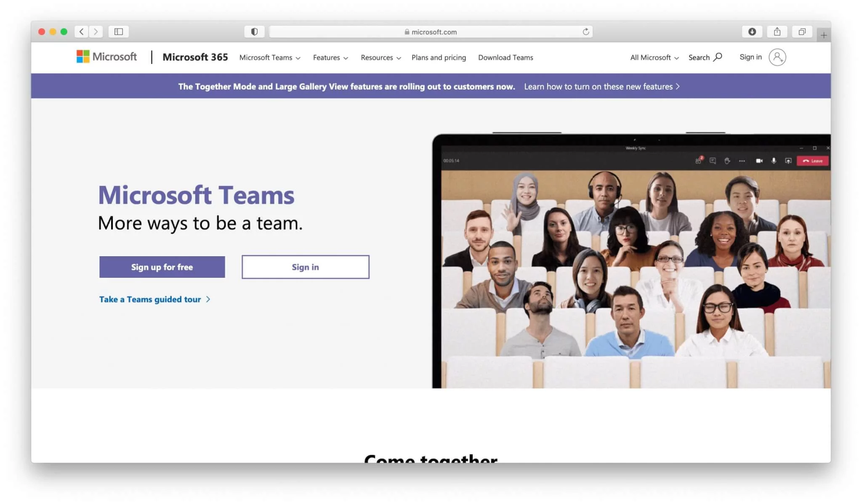Click the Safari downloads icon
This screenshot has height=504, width=862.
point(753,31)
